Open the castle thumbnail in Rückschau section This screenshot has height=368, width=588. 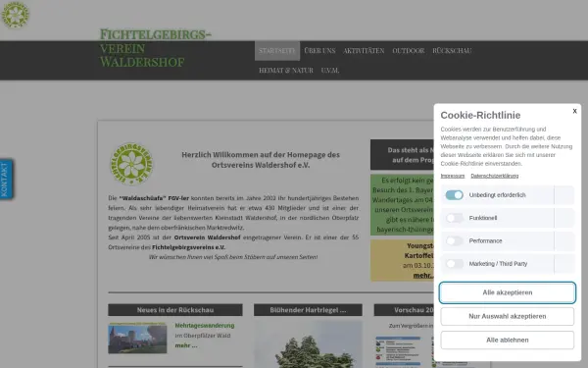click(137, 338)
